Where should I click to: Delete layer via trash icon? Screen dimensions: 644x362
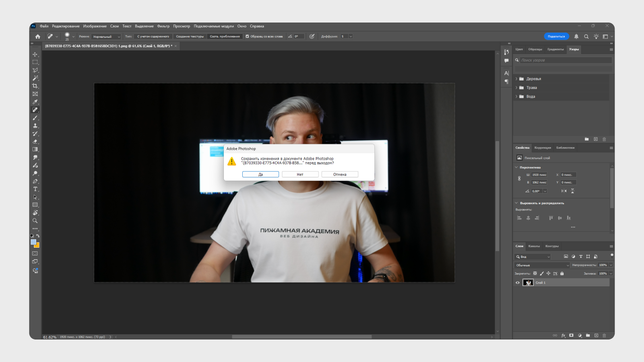[x=604, y=335]
